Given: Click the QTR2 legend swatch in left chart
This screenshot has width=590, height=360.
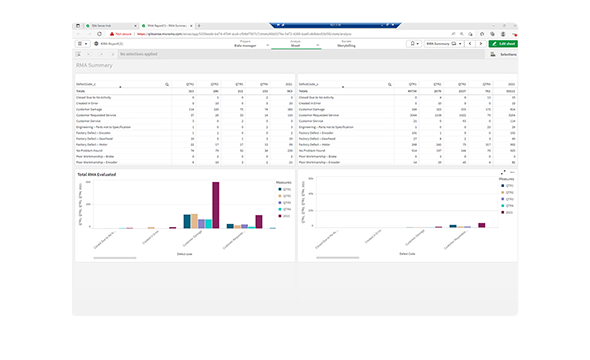Looking at the screenshot, I should 280,196.
